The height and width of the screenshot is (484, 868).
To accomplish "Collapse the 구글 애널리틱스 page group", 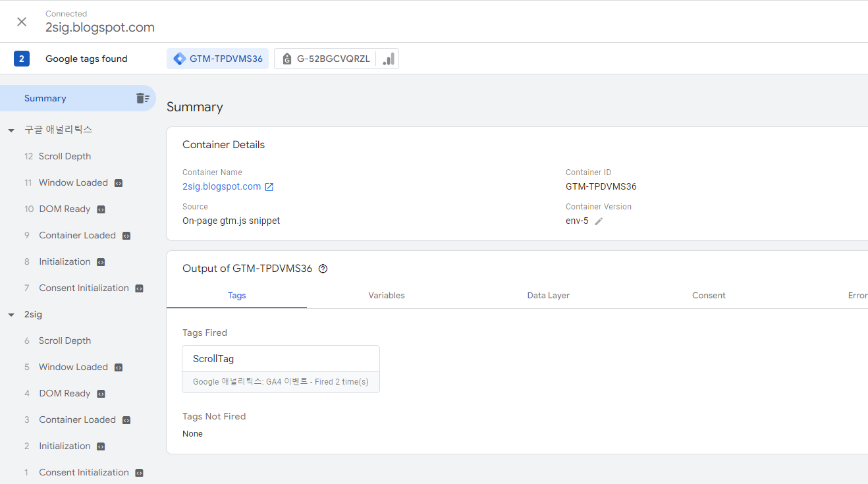I will tap(11, 130).
